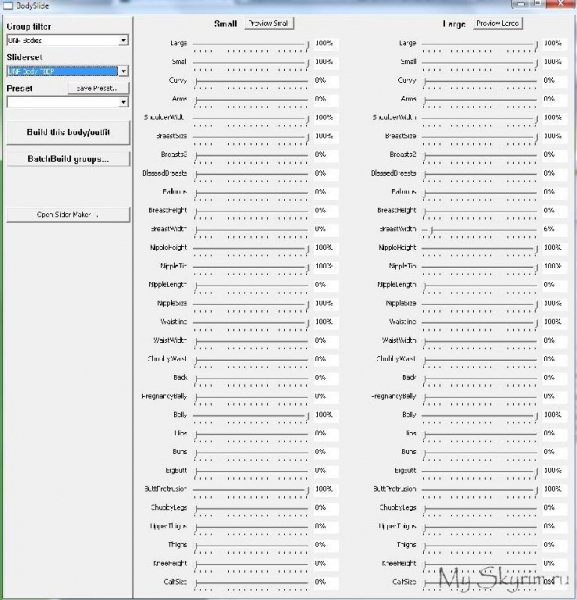Click Large column BreastWidth 6% value field
The height and width of the screenshot is (600, 577).
click(x=554, y=229)
